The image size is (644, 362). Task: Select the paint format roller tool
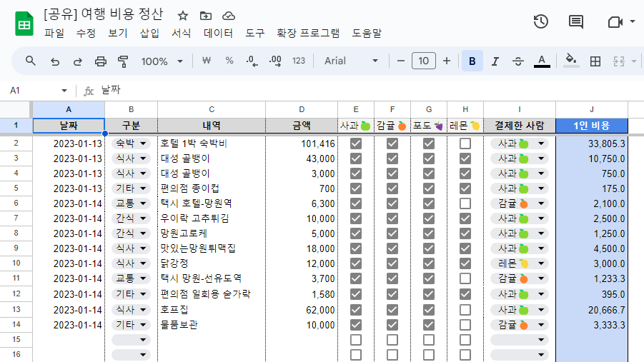[x=123, y=61]
